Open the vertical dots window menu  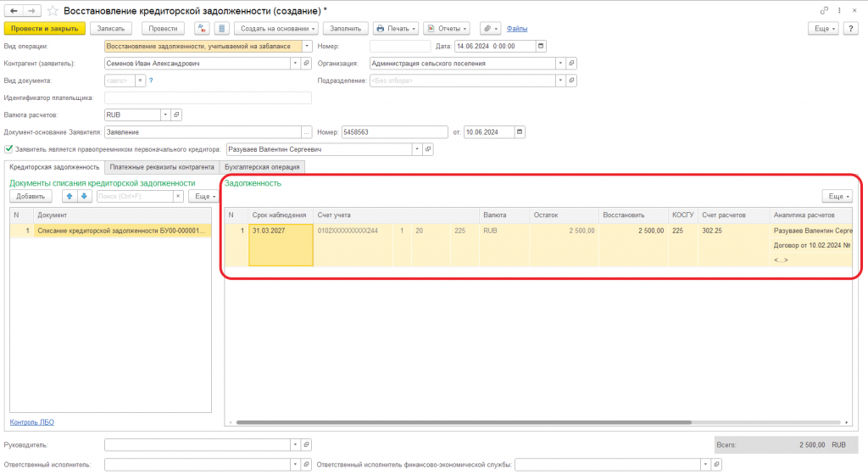[839, 10]
